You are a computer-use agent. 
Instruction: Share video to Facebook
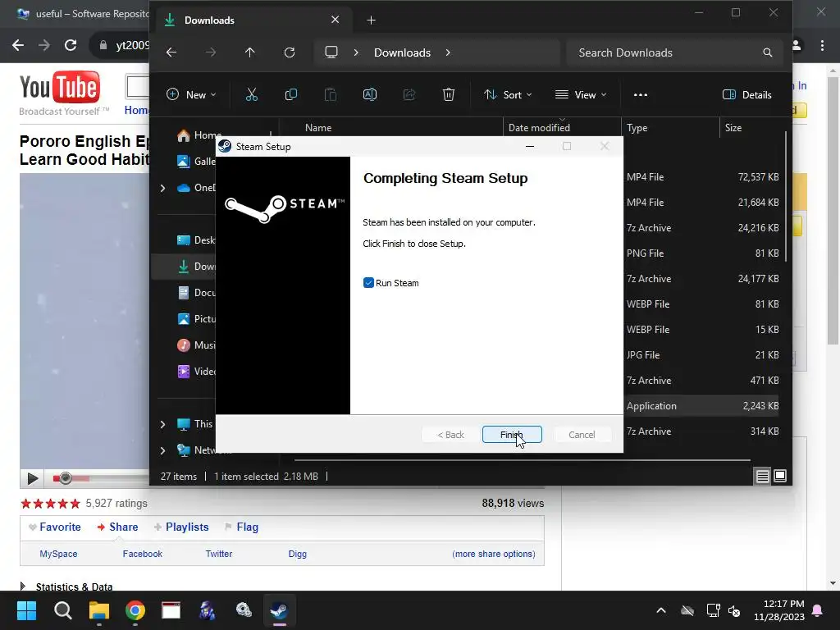coord(143,554)
